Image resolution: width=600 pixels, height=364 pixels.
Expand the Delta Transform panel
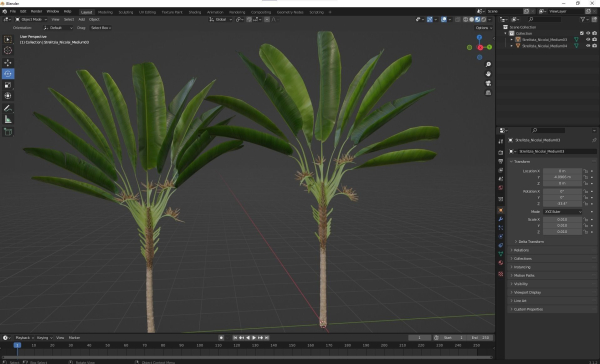(x=531, y=242)
